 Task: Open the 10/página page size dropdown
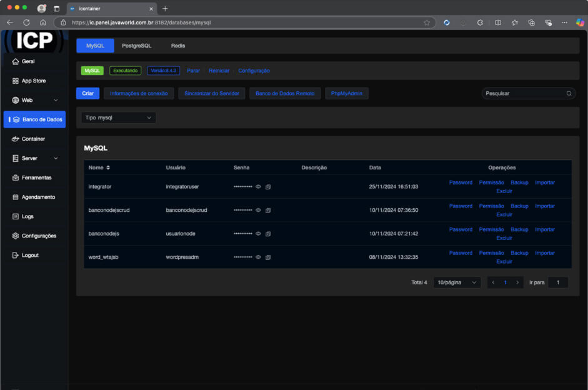point(457,282)
